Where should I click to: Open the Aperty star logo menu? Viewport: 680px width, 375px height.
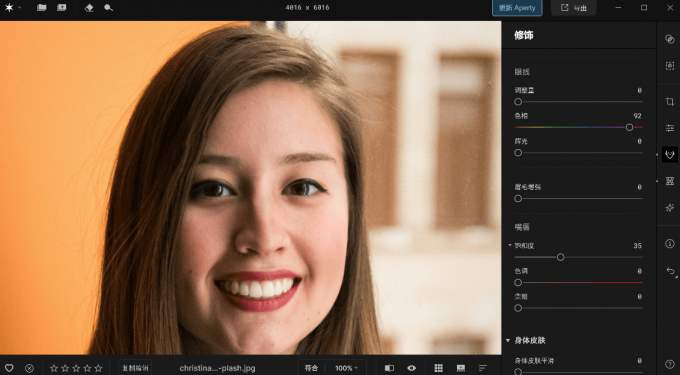(9, 8)
